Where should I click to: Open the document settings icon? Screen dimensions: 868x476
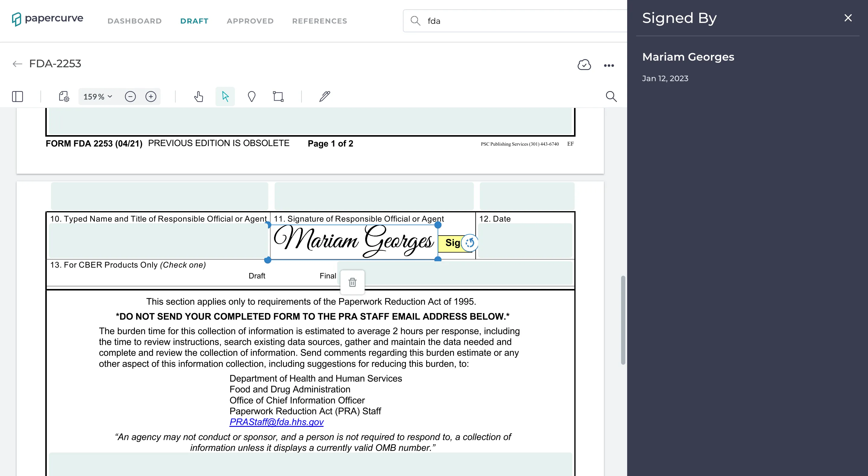(x=64, y=96)
